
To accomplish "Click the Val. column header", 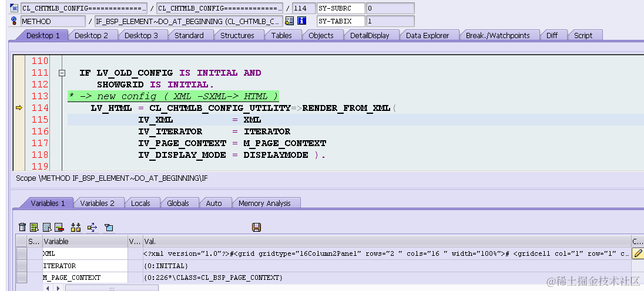I will click(x=387, y=241).
